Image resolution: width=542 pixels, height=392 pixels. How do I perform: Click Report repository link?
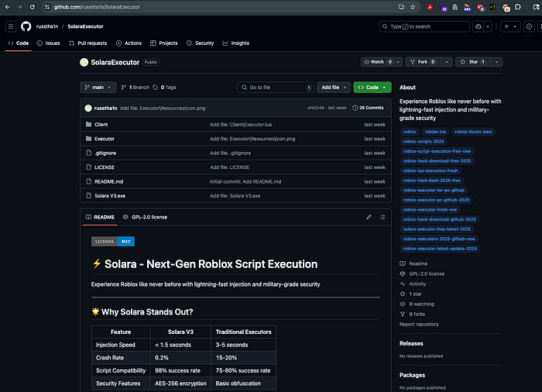pos(419,324)
